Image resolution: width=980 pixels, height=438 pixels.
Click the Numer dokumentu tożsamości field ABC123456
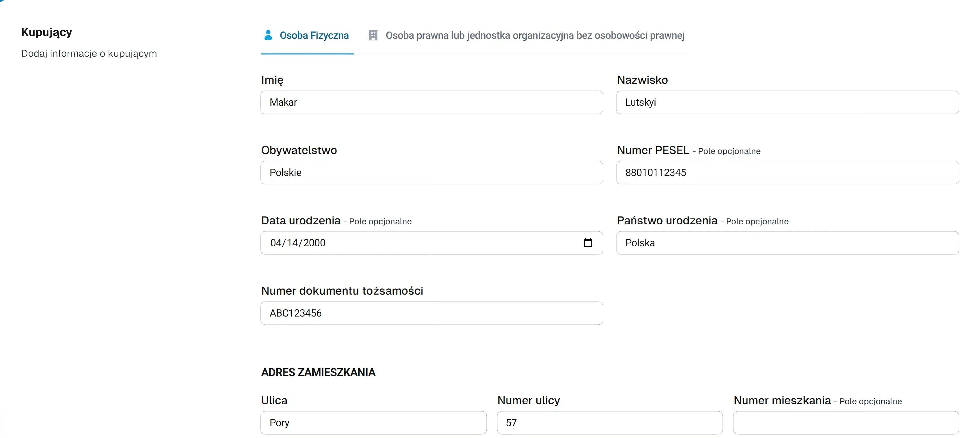[432, 313]
